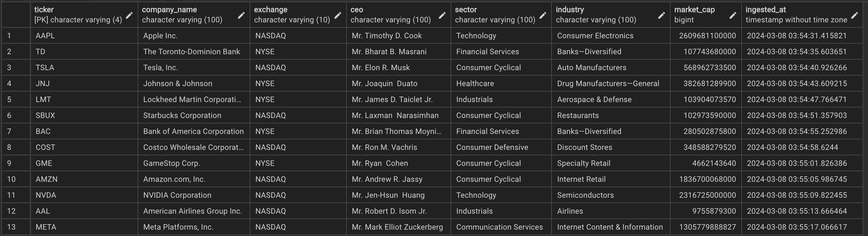
Task: Click the edit pencil icon in sector column
Action: coord(543,15)
